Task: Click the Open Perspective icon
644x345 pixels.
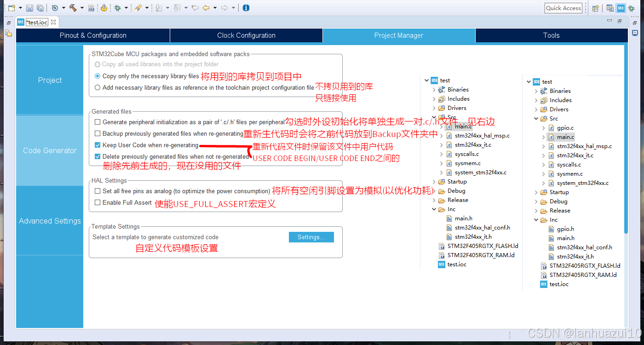Action: [595, 8]
